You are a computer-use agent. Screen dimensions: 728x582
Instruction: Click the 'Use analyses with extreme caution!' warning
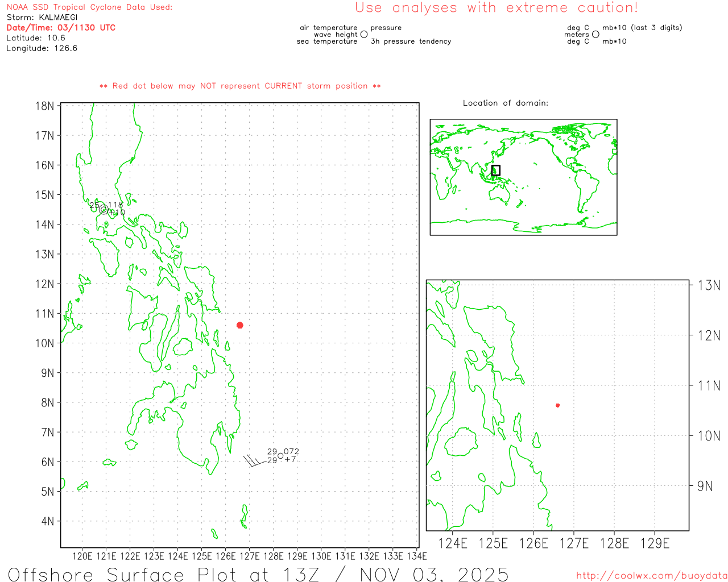tap(496, 8)
